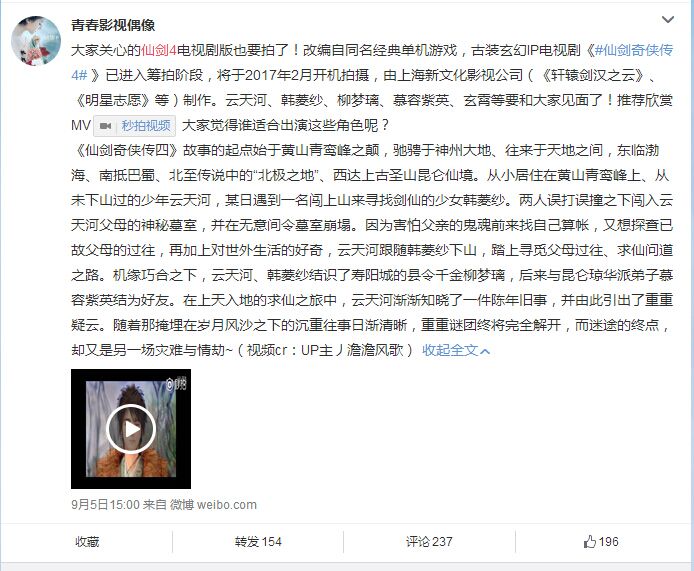
Task: Click the like count 196
Action: [x=609, y=542]
